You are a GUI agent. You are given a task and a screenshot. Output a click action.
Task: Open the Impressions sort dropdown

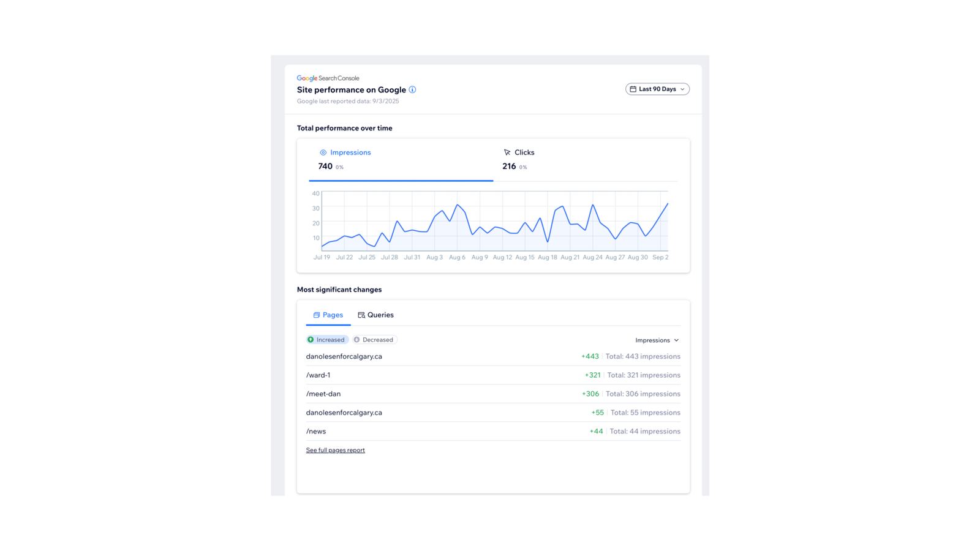pyautogui.click(x=657, y=340)
